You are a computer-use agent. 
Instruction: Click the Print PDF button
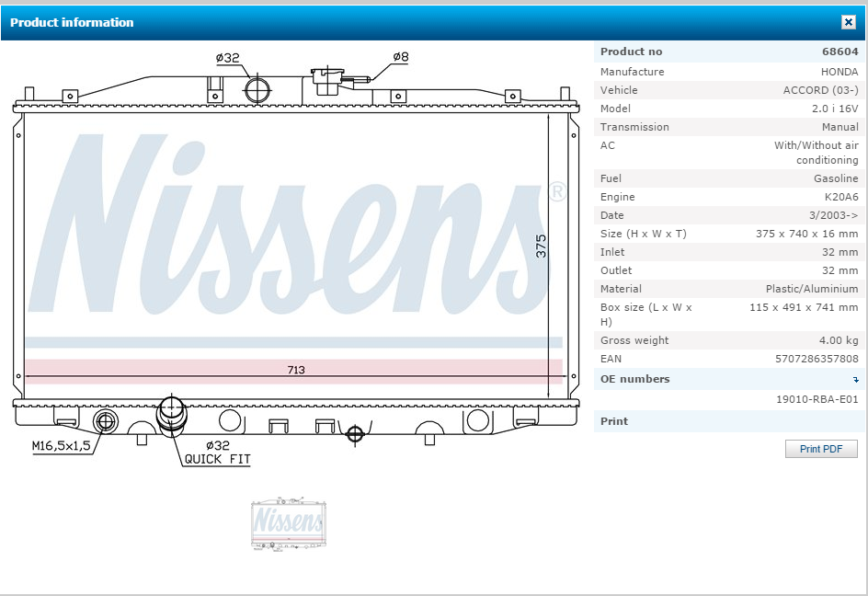click(821, 449)
